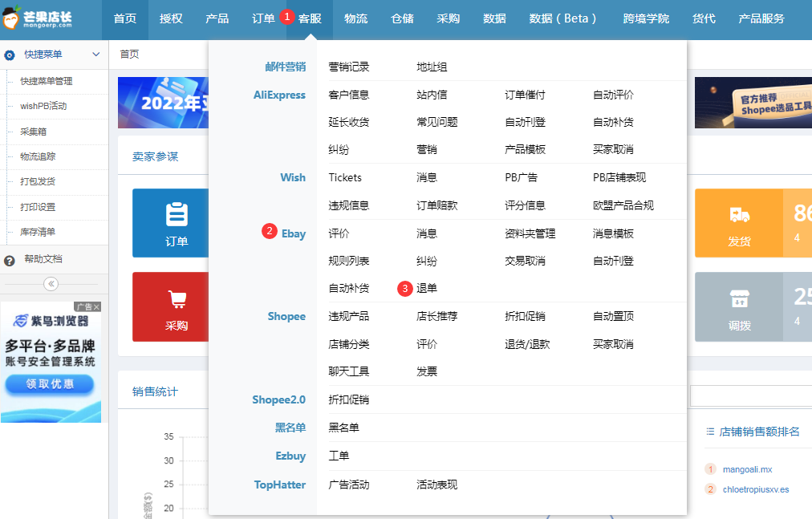Screen dimensions: 812x519
Task: Open the 物流 top navigation item
Action: point(355,19)
